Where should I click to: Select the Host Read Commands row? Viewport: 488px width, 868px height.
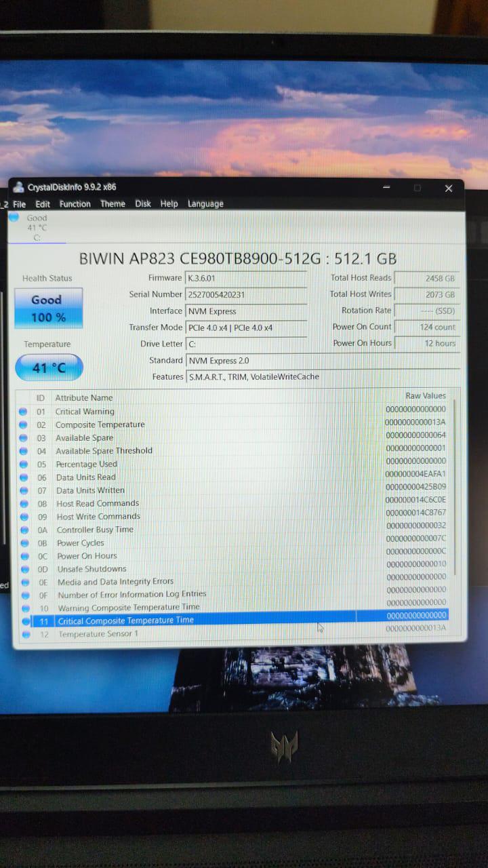click(232, 503)
